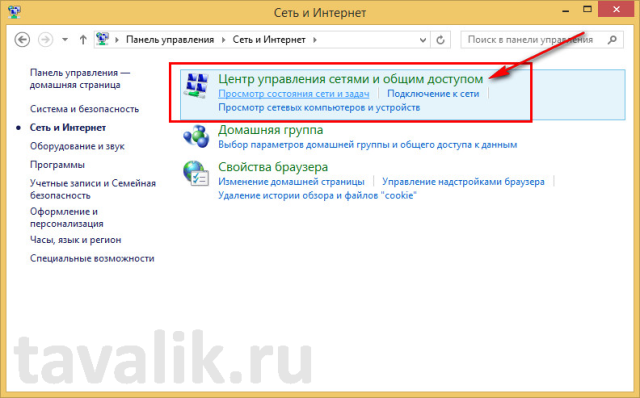Click Удаление истории обзора и файлов cookie

[x=317, y=196]
